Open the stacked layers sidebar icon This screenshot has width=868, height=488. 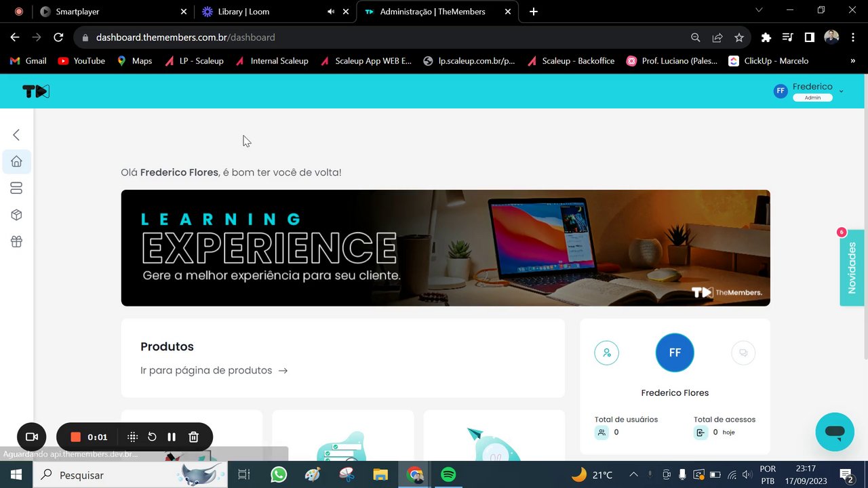(16, 188)
